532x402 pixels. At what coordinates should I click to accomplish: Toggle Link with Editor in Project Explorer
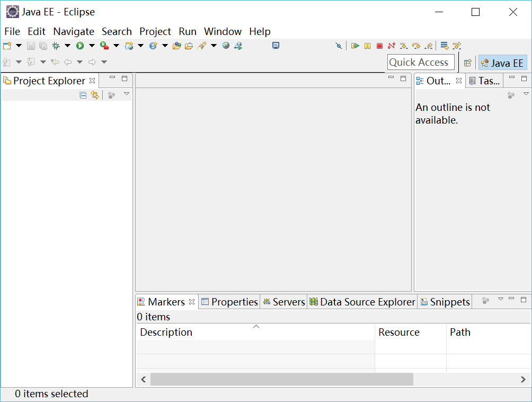point(95,95)
